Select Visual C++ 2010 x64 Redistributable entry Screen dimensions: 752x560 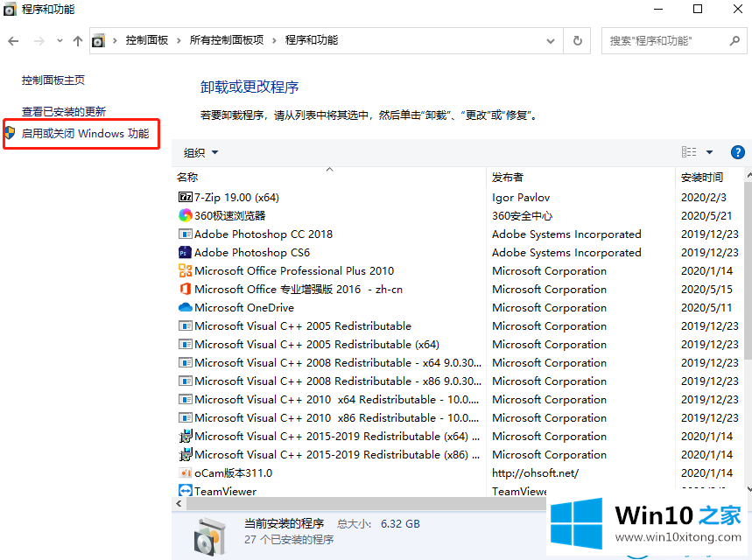tap(337, 399)
